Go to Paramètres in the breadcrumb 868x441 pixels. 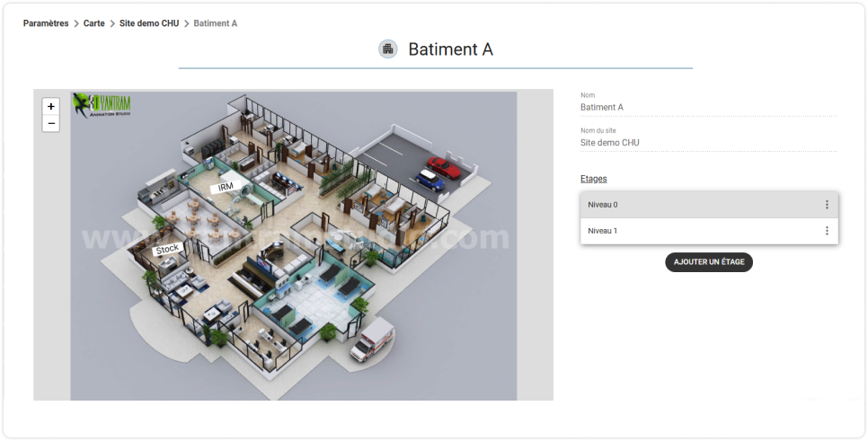point(46,23)
